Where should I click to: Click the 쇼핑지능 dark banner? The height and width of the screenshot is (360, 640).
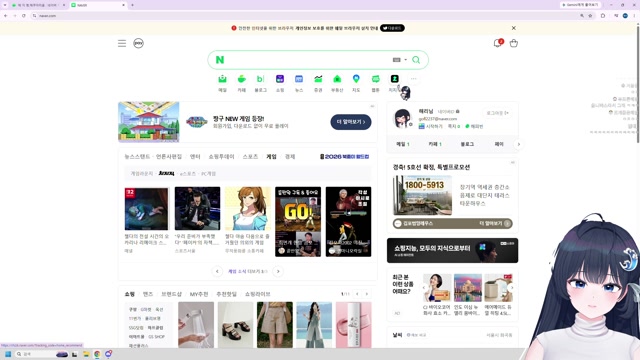click(x=452, y=251)
